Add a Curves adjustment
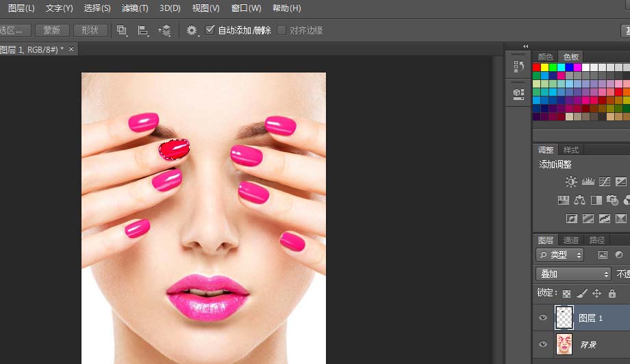 coord(604,181)
